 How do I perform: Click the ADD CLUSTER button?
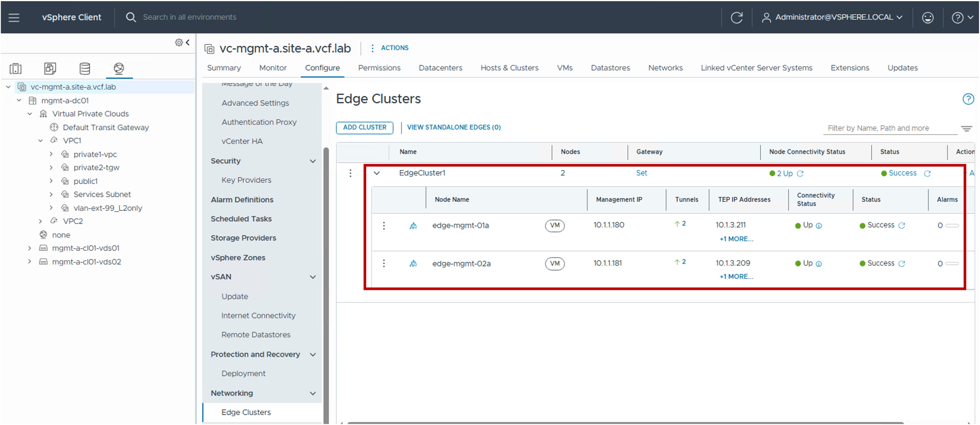(365, 128)
